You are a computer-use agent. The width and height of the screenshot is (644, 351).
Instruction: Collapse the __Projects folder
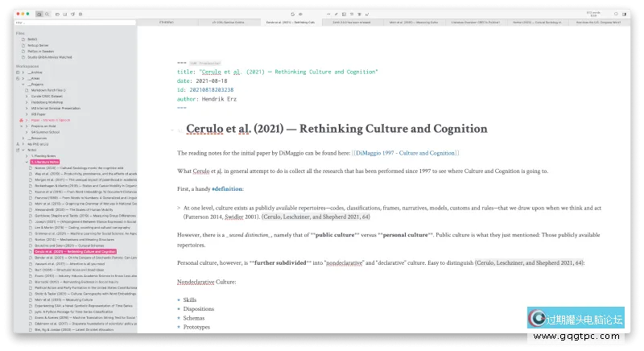tap(23, 85)
